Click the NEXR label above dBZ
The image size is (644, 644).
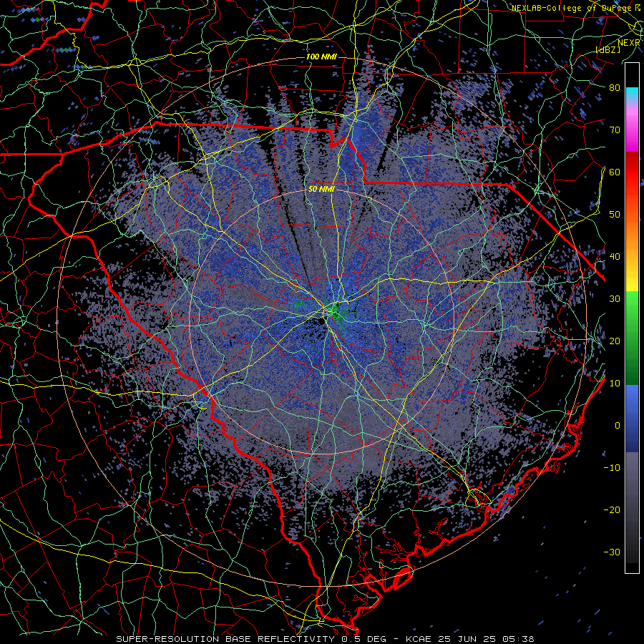point(629,42)
